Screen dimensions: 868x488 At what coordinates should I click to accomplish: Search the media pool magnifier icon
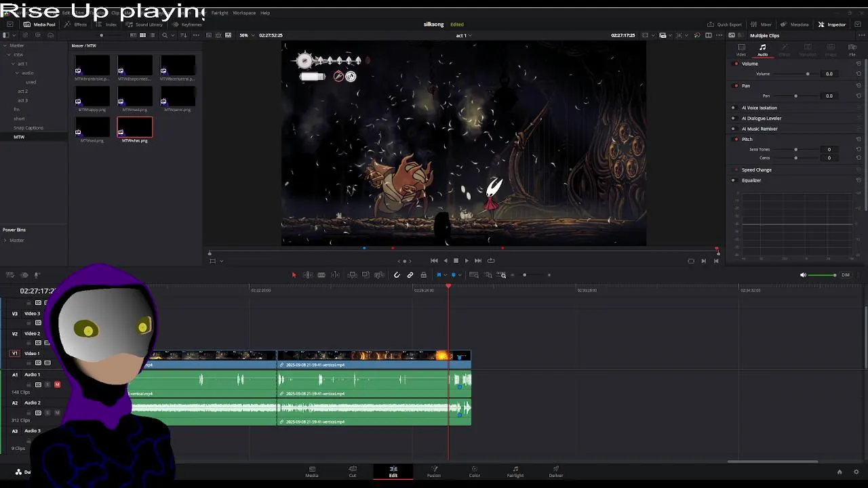[164, 35]
